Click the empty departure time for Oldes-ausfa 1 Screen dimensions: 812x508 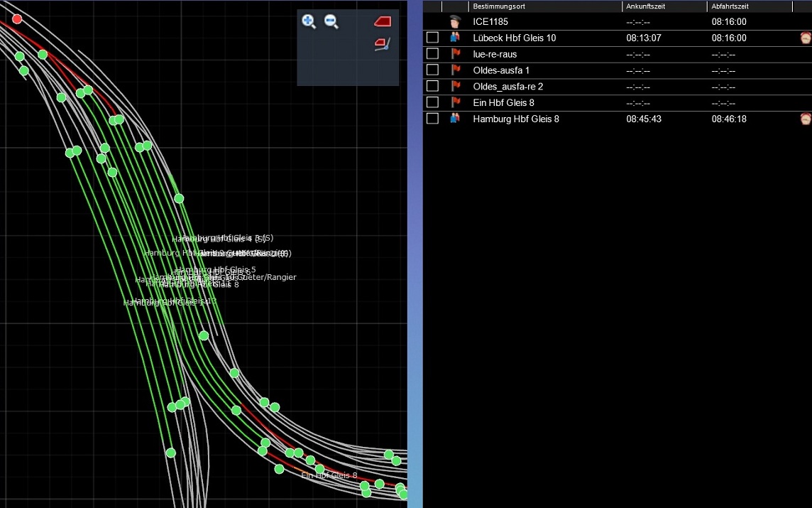(x=723, y=70)
